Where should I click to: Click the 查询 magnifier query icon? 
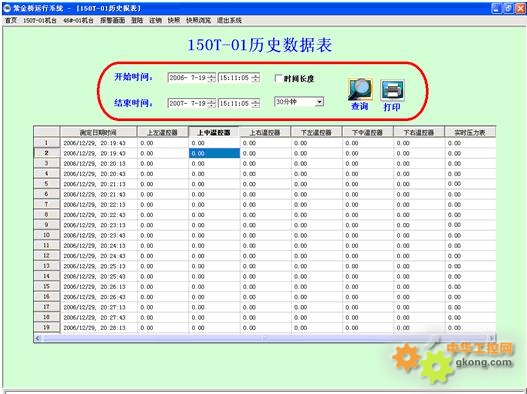pyautogui.click(x=360, y=89)
